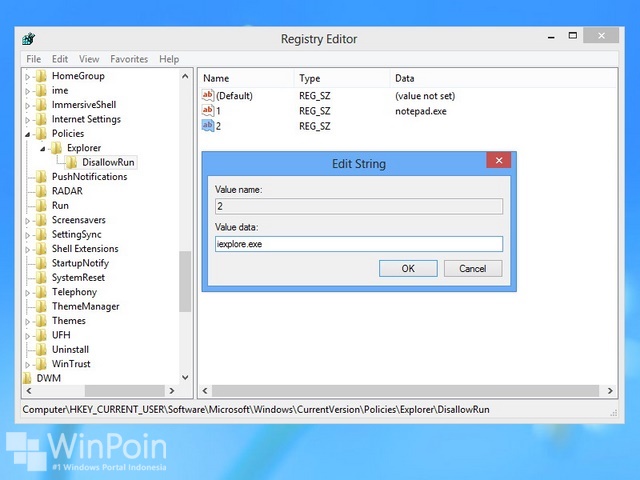Screen dimensions: 640x480
Task: Click the SettingSync folder icon
Action: [x=41, y=235]
